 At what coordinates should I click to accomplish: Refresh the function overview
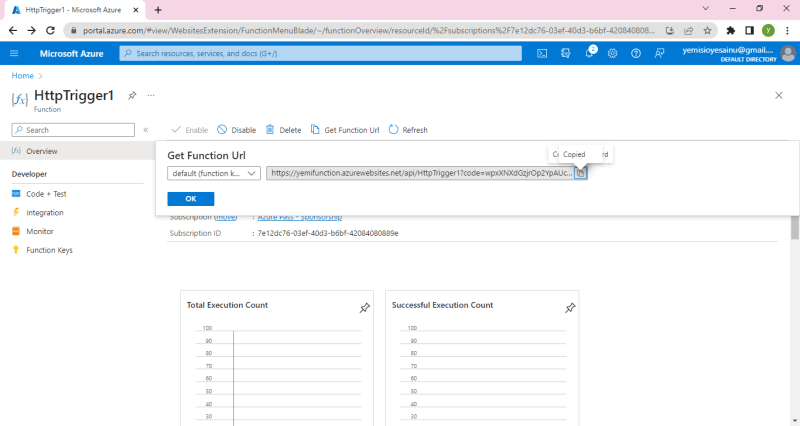[x=408, y=130]
